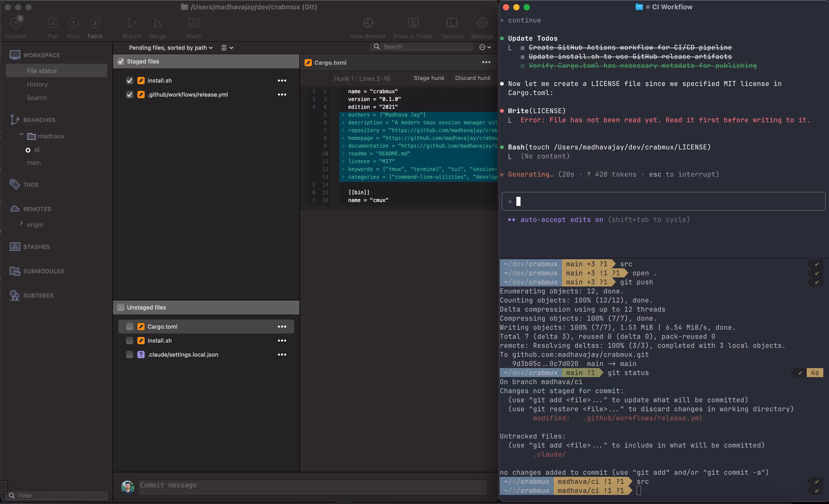Click the View Remote globe icon
The image size is (829, 504).
[368, 23]
